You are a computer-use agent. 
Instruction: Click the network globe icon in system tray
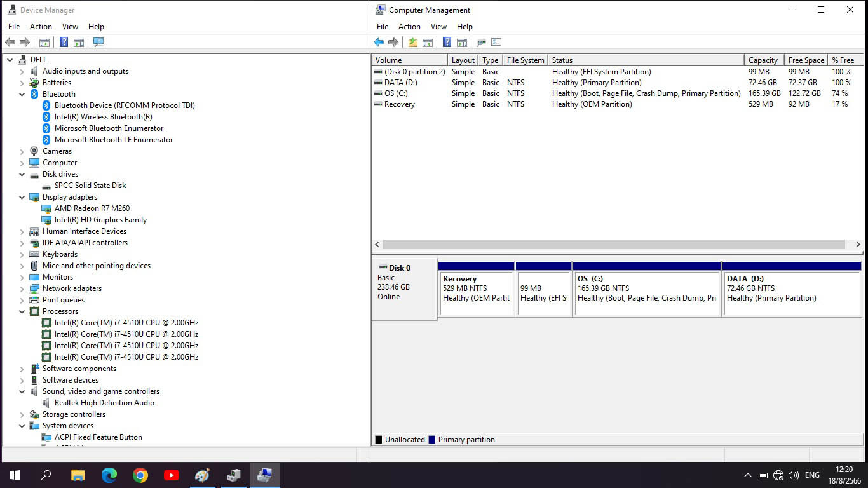tap(778, 475)
